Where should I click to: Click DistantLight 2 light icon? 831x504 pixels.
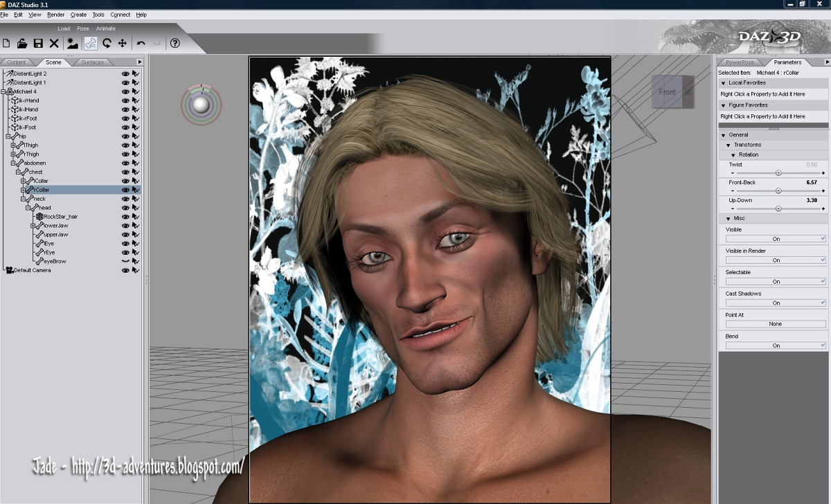pos(9,73)
